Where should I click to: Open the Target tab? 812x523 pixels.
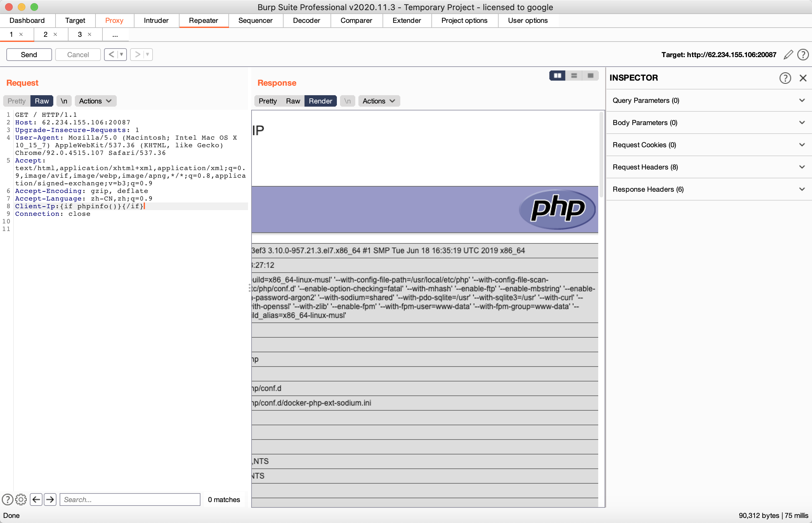click(x=75, y=20)
